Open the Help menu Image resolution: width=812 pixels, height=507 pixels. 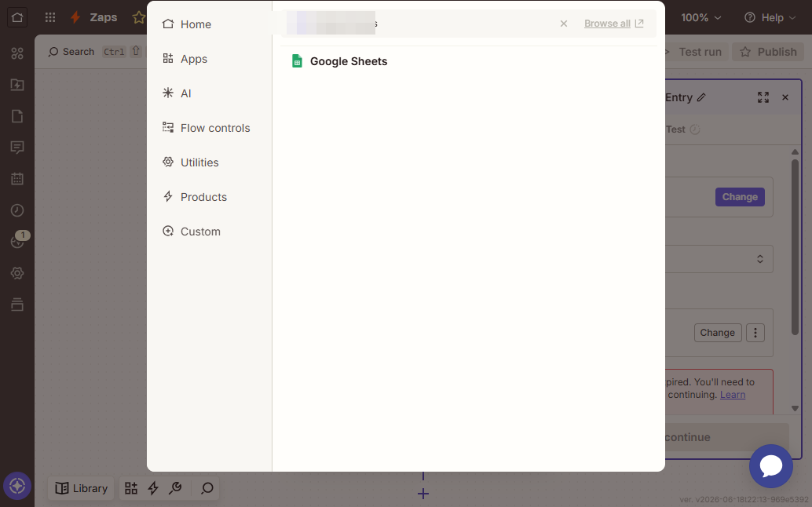point(770,17)
